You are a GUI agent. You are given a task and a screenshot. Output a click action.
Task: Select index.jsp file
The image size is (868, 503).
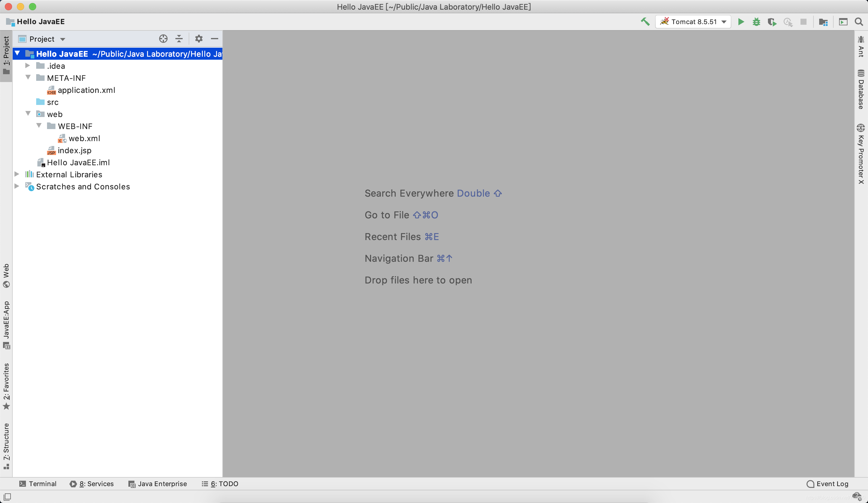118,150
